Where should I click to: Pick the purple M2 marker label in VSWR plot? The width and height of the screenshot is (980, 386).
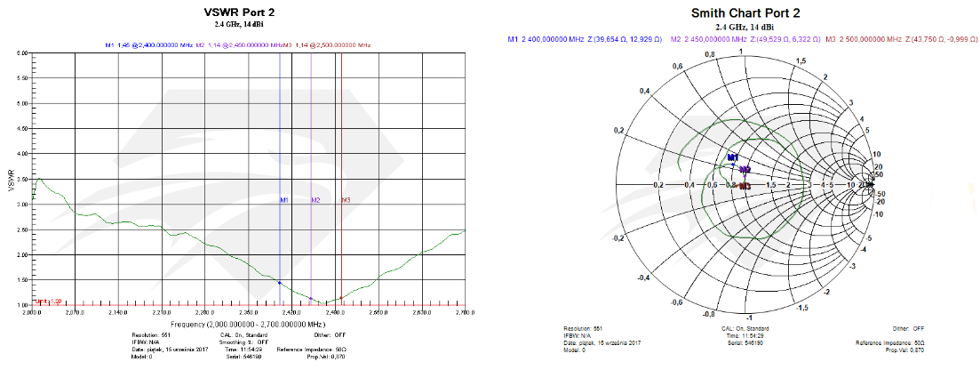click(315, 200)
